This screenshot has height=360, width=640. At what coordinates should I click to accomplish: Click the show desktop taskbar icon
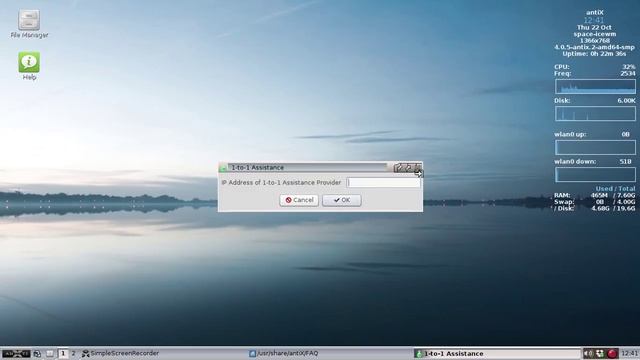[x=49, y=353]
